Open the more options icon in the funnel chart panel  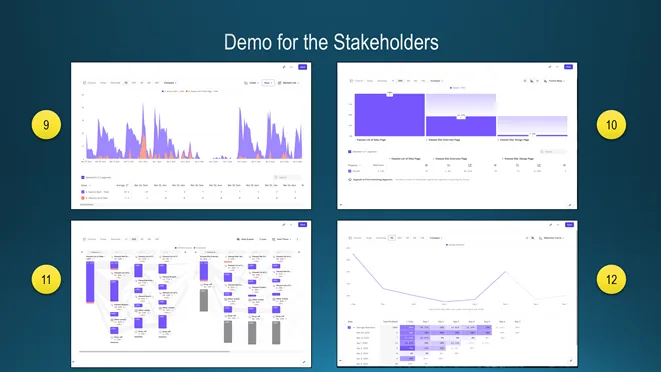pyautogui.click(x=557, y=67)
